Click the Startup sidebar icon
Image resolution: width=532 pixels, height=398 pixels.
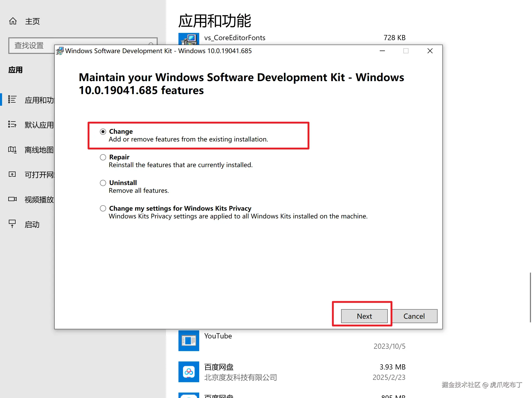pos(12,224)
